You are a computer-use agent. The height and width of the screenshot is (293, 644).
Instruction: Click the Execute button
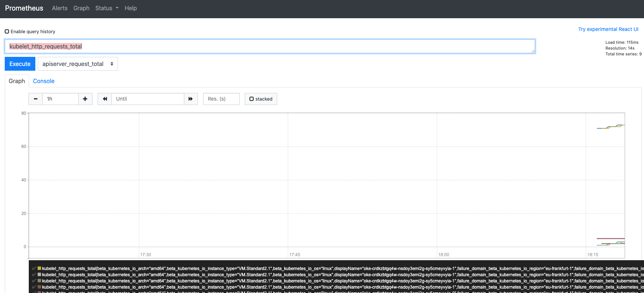20,64
